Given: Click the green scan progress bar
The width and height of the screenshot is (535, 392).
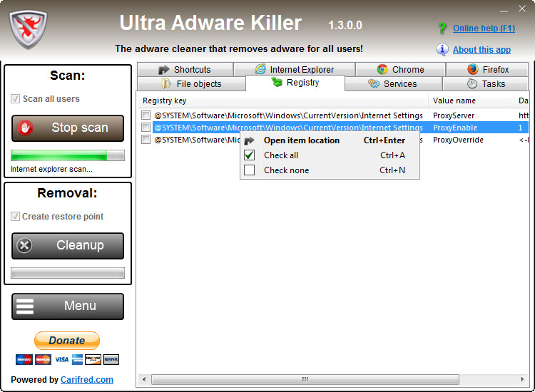Looking at the screenshot, I should (x=68, y=155).
